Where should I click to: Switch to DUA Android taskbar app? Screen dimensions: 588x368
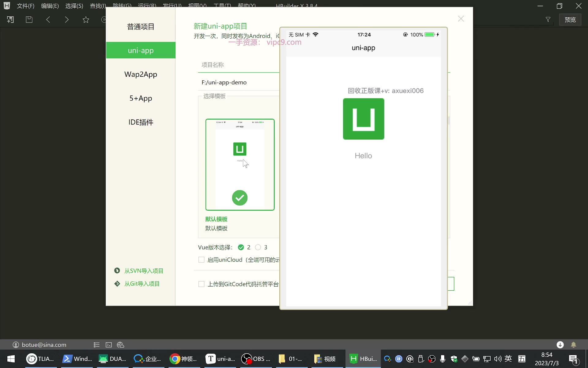tap(112, 359)
